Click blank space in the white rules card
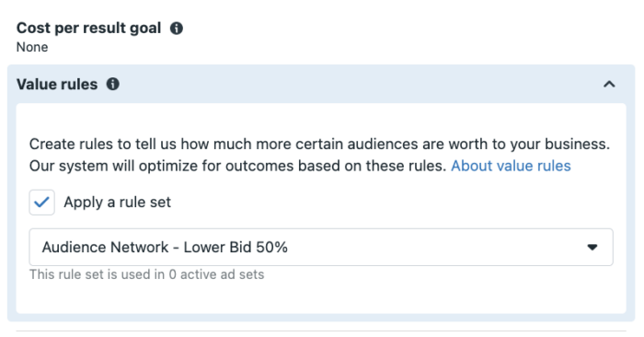The width and height of the screenshot is (644, 337). pos(410,292)
